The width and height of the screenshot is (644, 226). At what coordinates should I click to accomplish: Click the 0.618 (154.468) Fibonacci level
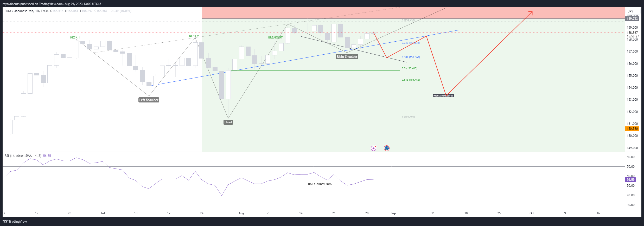(411, 80)
